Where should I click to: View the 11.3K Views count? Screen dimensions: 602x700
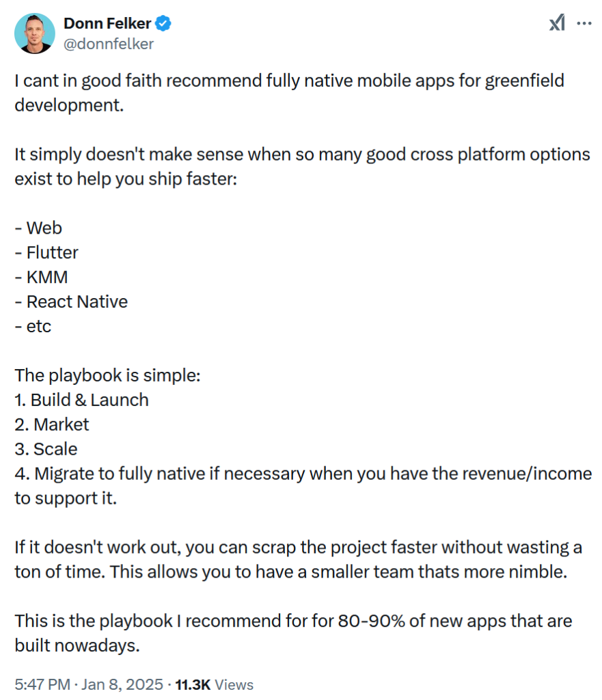[x=214, y=684]
